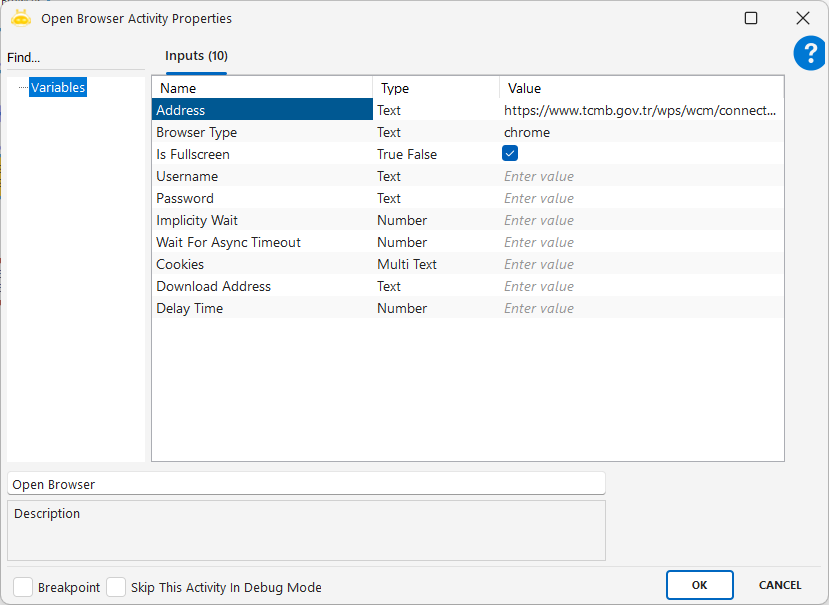Viewport: 829px width, 605px height.
Task: Edit the Open Browser activity name field
Action: pyautogui.click(x=306, y=484)
